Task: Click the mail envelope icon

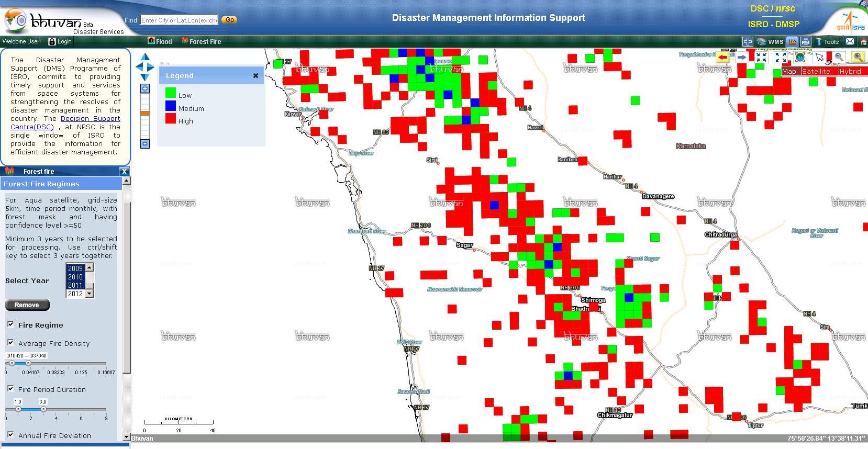Action: [x=850, y=41]
